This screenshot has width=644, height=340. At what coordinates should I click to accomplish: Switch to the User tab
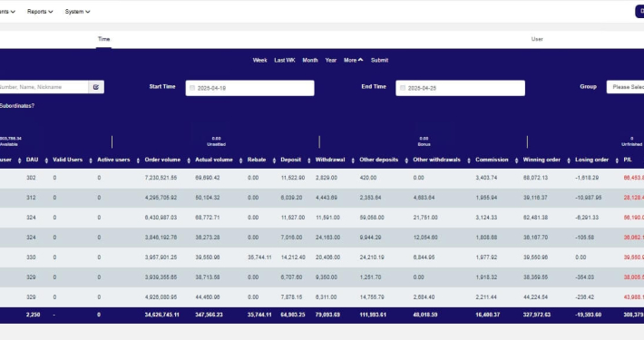537,39
